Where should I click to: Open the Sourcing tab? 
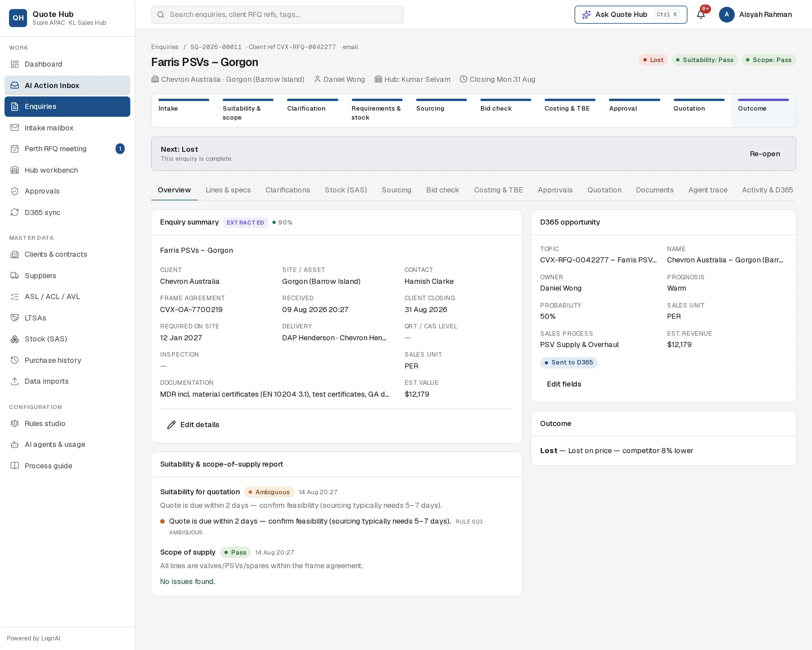[x=397, y=190]
